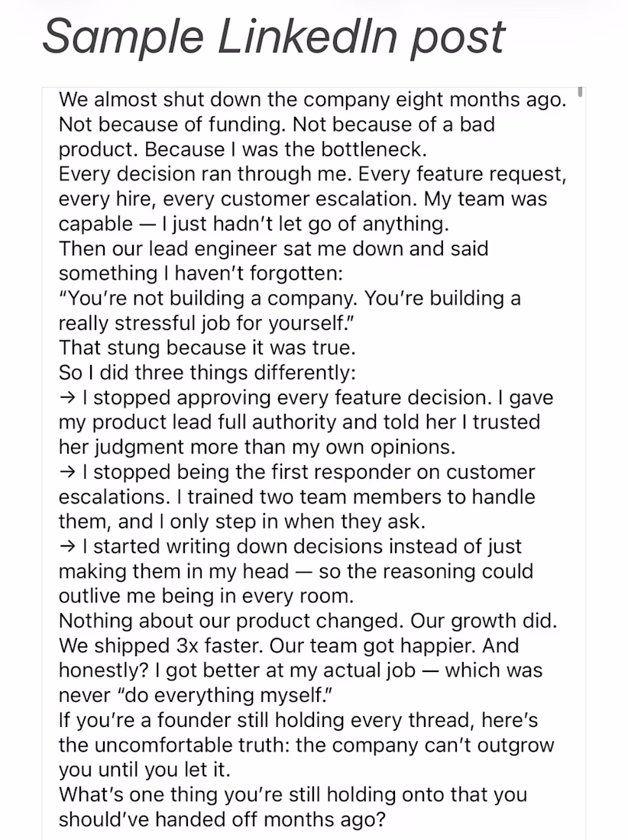Click the arrow bullet before "I started writing"
Screen dimensions: 628x840
coord(67,547)
